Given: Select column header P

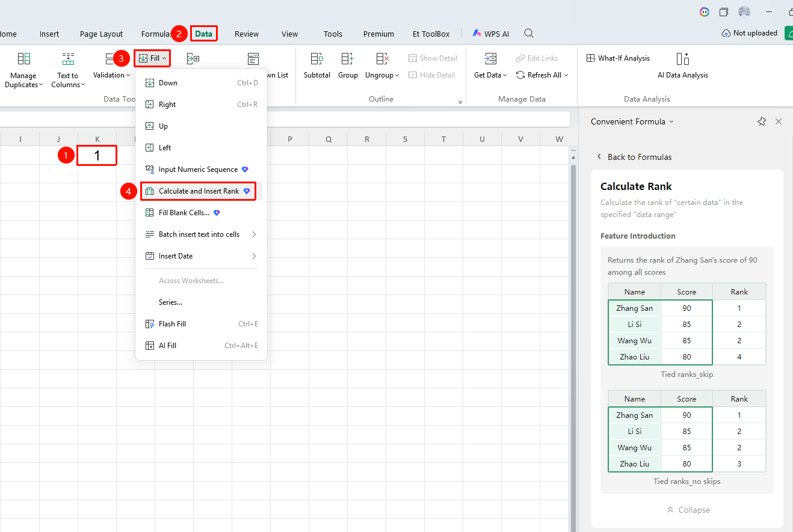Looking at the screenshot, I should 289,139.
